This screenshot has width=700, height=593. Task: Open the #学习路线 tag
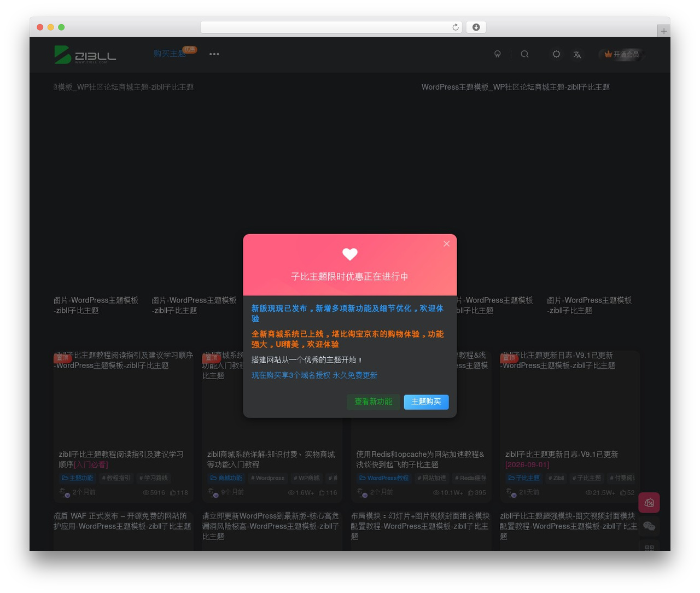(154, 478)
